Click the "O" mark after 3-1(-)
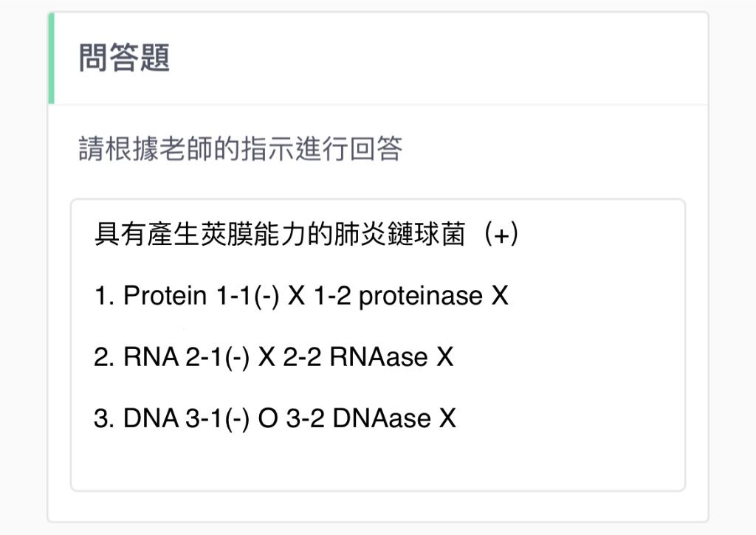 coord(268,418)
